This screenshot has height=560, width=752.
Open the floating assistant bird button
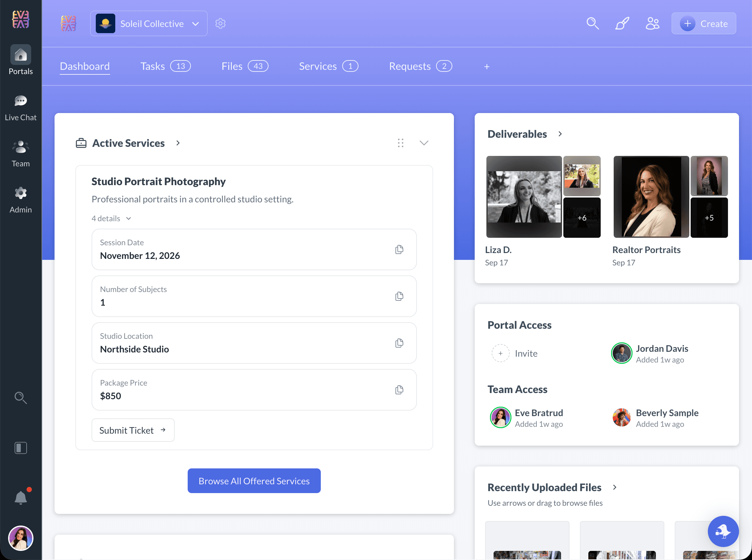[723, 531]
